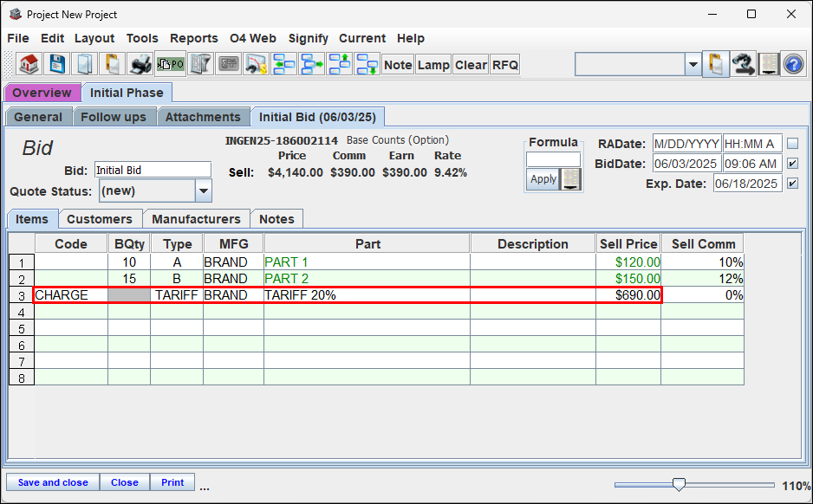
Task: Click the blue boxes left-arrow icon
Action: point(283,65)
